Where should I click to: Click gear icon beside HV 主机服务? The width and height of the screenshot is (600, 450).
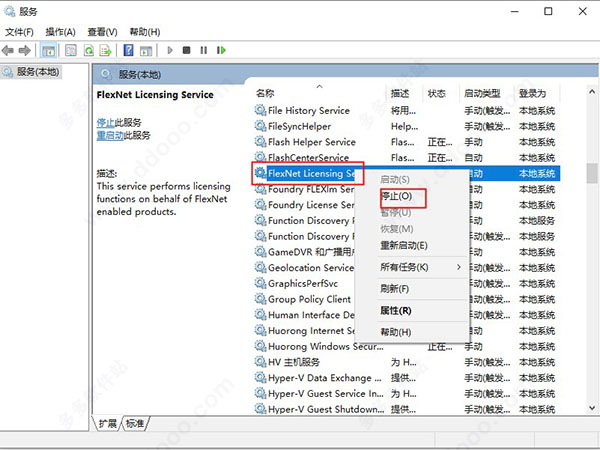(260, 362)
